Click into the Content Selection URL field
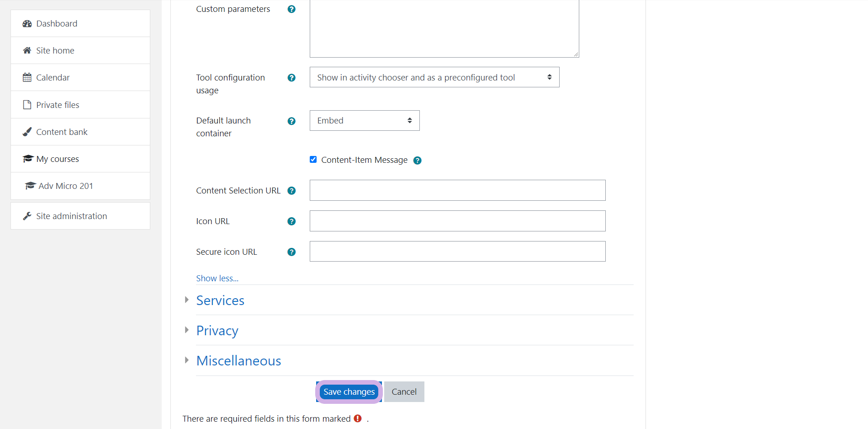The height and width of the screenshot is (429, 868). click(x=457, y=190)
